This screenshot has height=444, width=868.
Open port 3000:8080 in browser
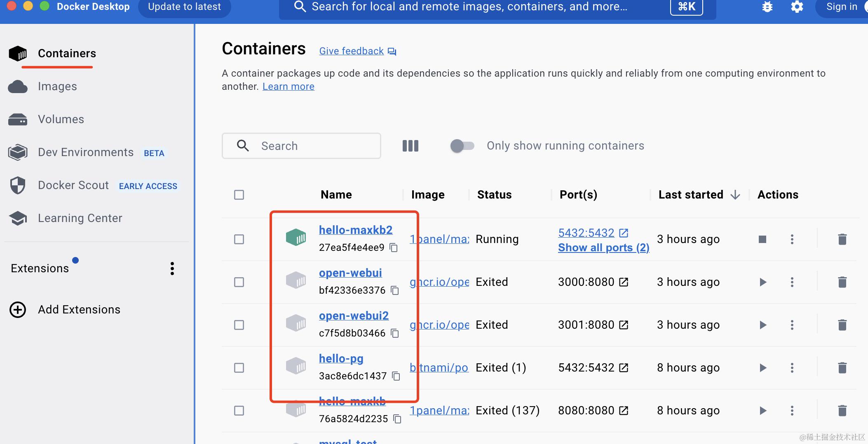coord(624,282)
